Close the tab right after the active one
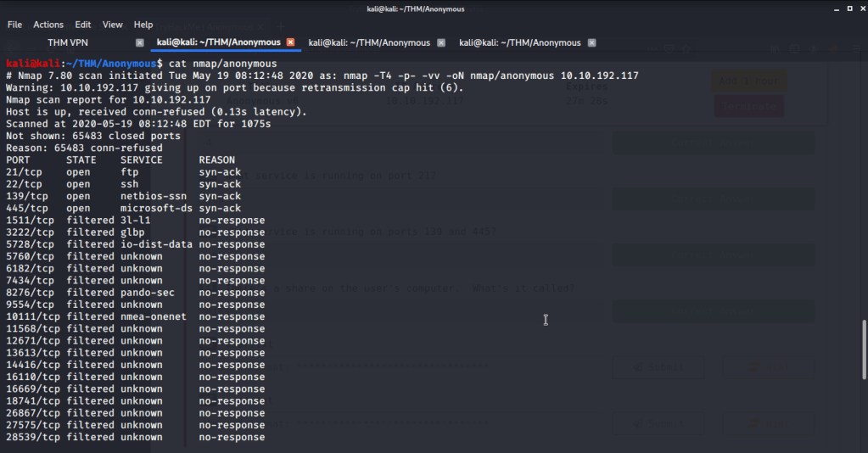The height and width of the screenshot is (453, 868). click(440, 42)
